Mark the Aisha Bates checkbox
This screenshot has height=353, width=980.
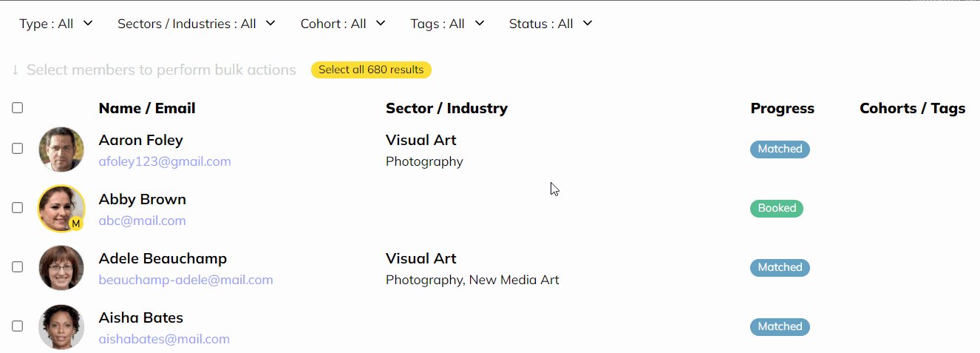[x=18, y=326]
